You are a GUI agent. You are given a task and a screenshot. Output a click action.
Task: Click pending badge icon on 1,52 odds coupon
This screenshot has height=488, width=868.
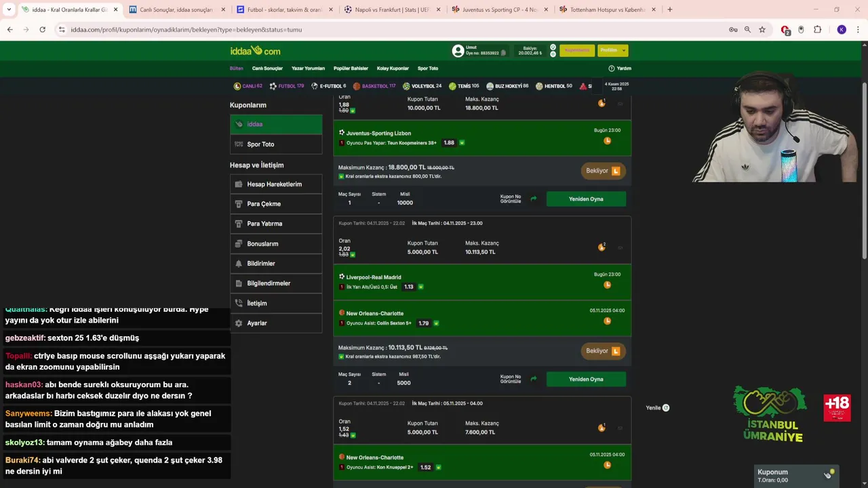pos(601,428)
